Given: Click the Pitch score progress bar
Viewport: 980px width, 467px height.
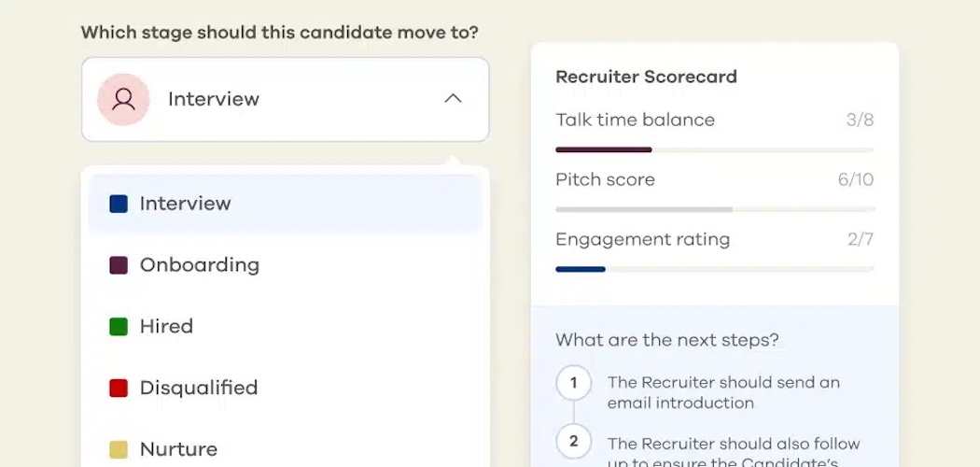Looking at the screenshot, I should pos(714,209).
